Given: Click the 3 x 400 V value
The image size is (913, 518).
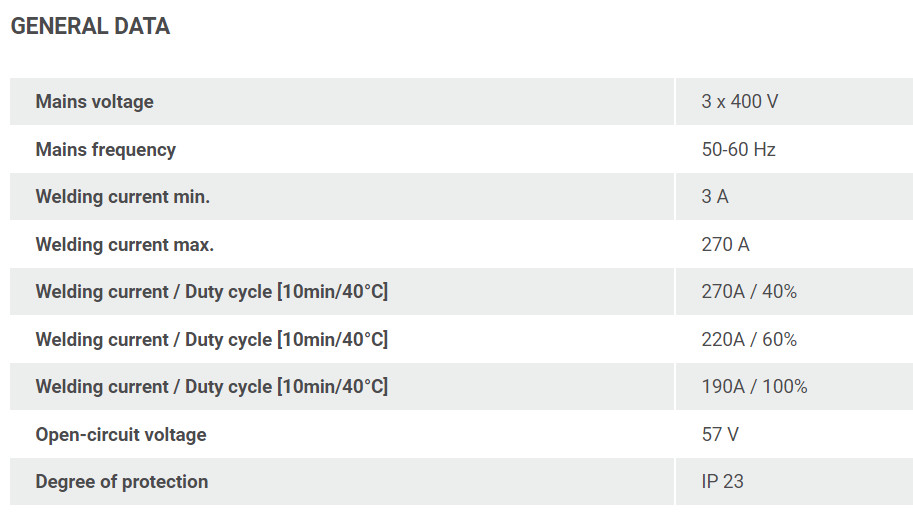Looking at the screenshot, I should coord(739,102).
